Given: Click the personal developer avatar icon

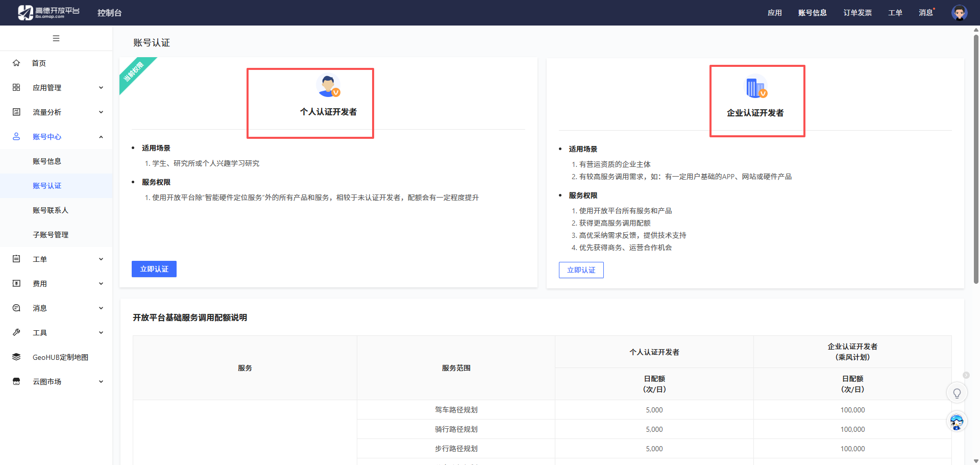Looking at the screenshot, I should (328, 86).
